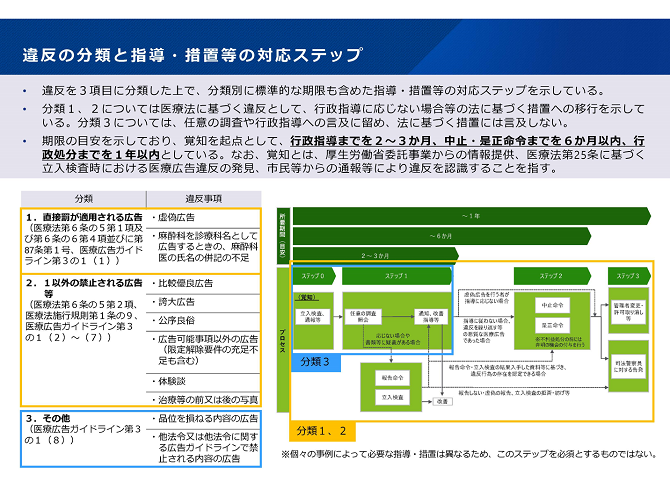Click heading 2．1以外の禁止される広告等
Viewport: 670px width, 503px height.
84,288
